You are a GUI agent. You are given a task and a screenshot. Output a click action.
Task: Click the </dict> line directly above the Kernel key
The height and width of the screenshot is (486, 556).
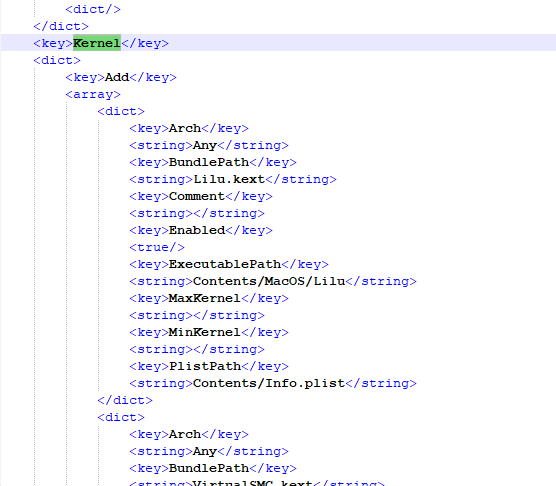click(x=61, y=26)
